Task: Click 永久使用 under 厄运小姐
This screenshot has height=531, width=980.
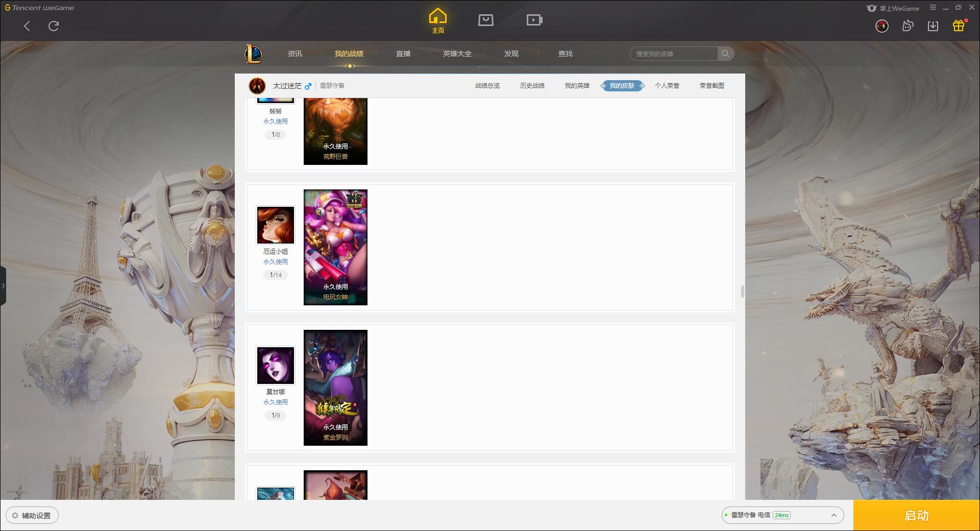Action: tap(276, 262)
